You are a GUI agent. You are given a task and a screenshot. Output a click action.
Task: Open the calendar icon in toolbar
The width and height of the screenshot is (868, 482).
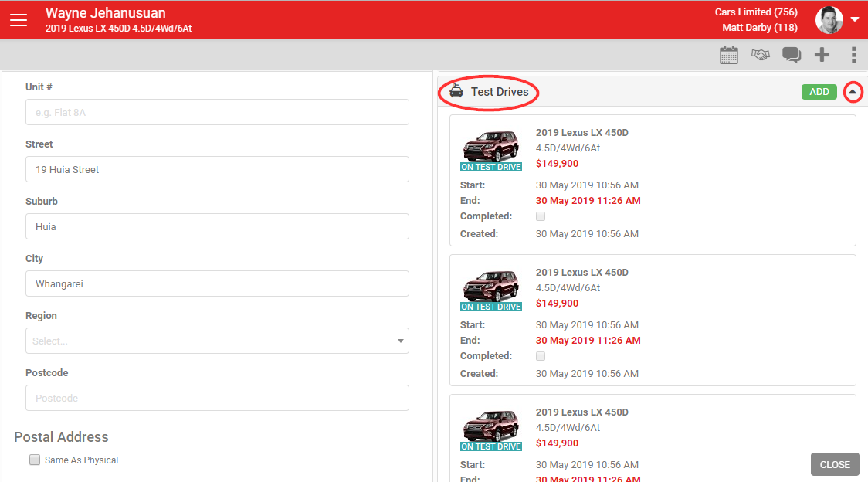click(728, 55)
